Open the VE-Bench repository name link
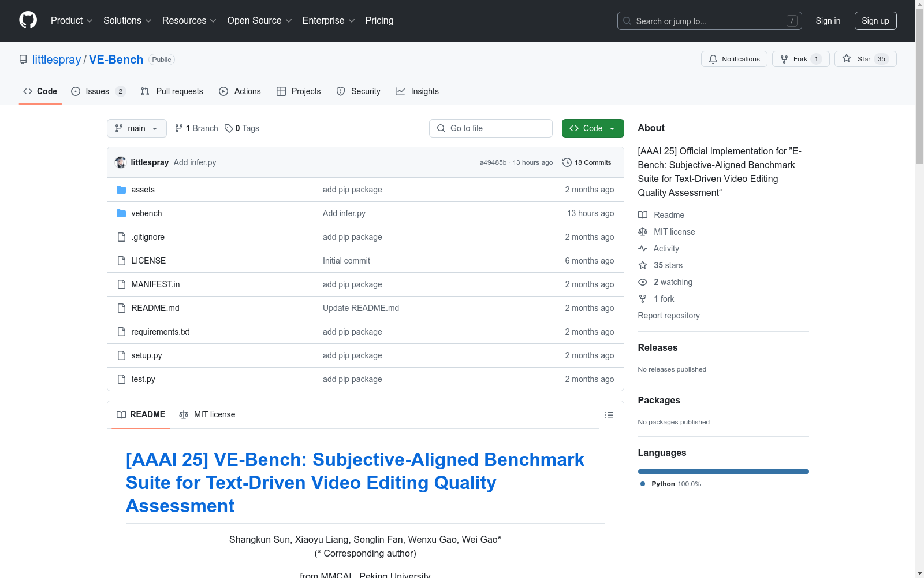The height and width of the screenshot is (578, 924). click(116, 60)
